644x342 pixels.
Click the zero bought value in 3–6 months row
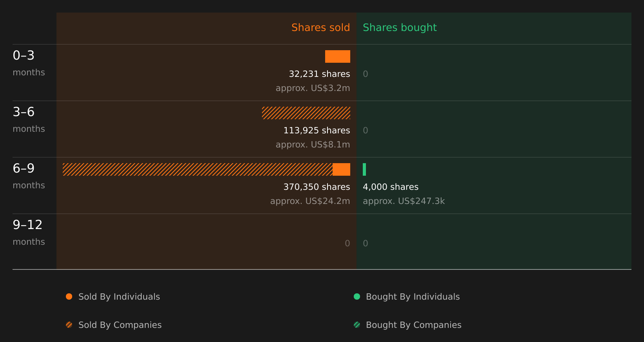tap(366, 130)
